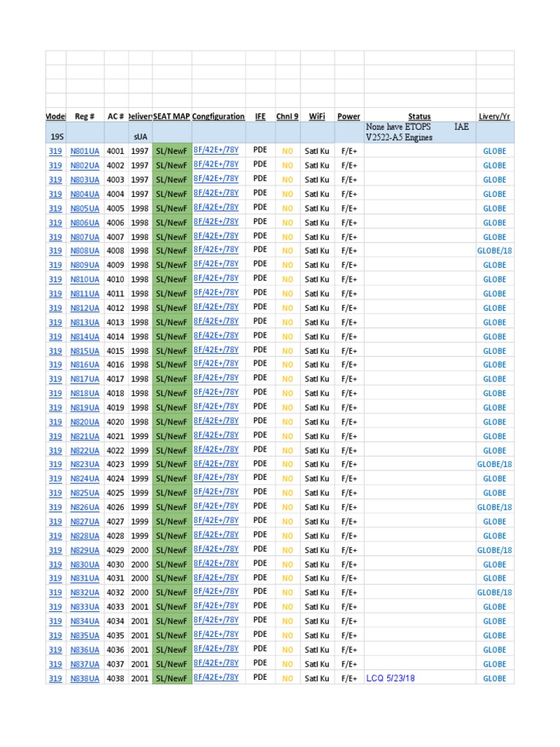The image size is (560, 747).
Task: Open the N832UA registration link
Action: (85, 592)
